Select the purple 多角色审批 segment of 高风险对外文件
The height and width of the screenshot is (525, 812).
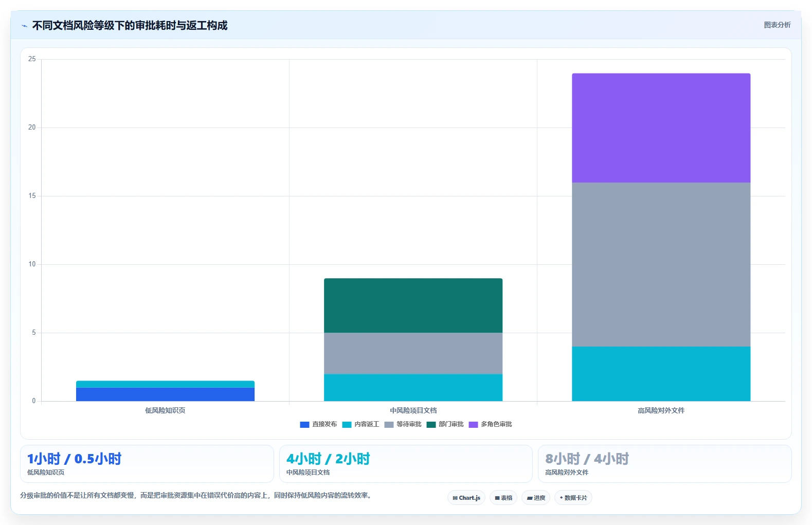pyautogui.click(x=661, y=128)
